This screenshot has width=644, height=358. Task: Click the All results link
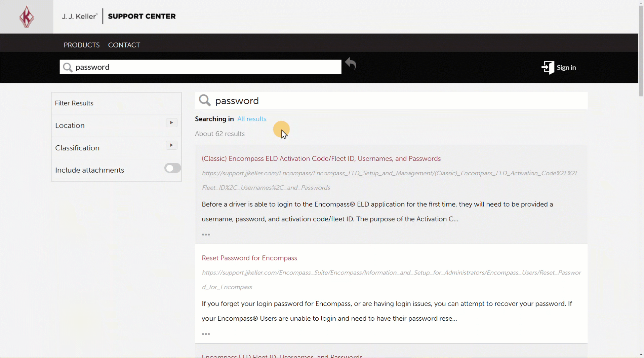[x=252, y=119]
